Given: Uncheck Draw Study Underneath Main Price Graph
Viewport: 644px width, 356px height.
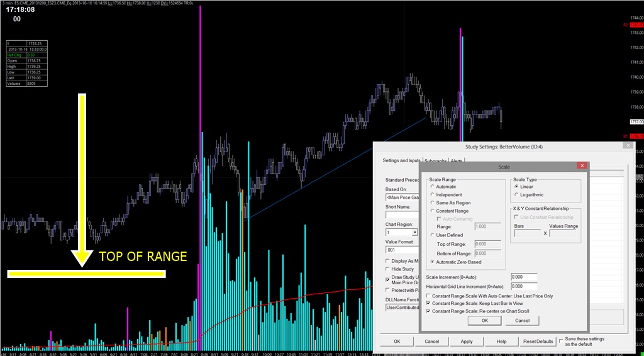Looking at the screenshot, I should pyautogui.click(x=387, y=279).
